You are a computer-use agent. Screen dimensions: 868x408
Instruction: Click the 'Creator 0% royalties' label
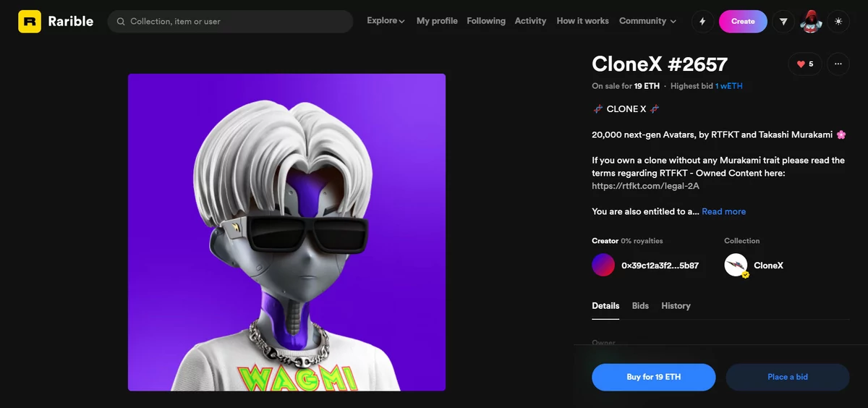tap(627, 241)
